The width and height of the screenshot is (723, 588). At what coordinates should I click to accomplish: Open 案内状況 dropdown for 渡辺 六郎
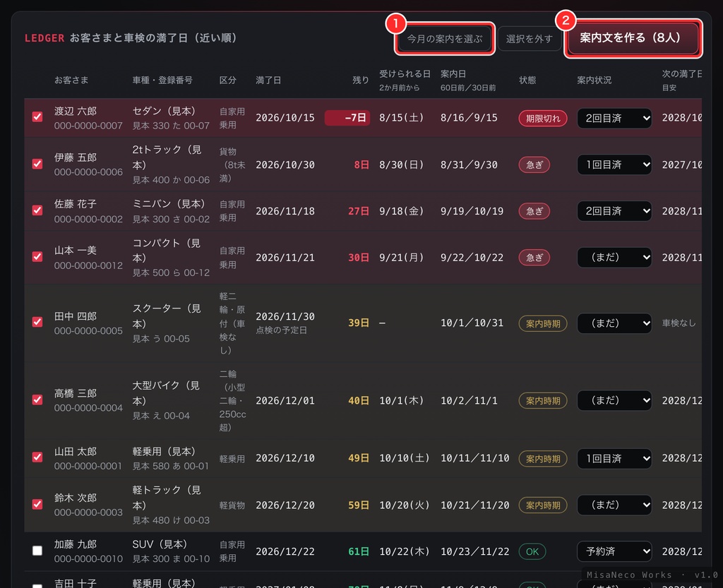614,119
